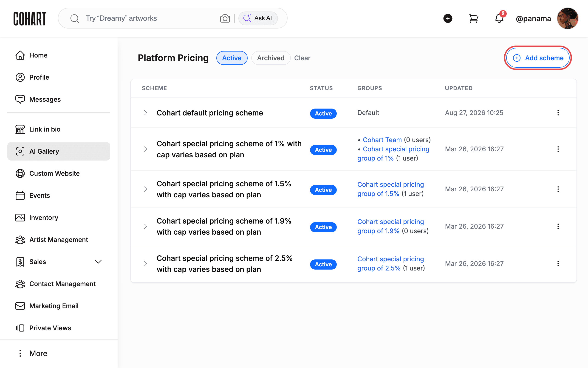
Task: Click Active badge of default pricing scheme
Action: pyautogui.click(x=323, y=113)
